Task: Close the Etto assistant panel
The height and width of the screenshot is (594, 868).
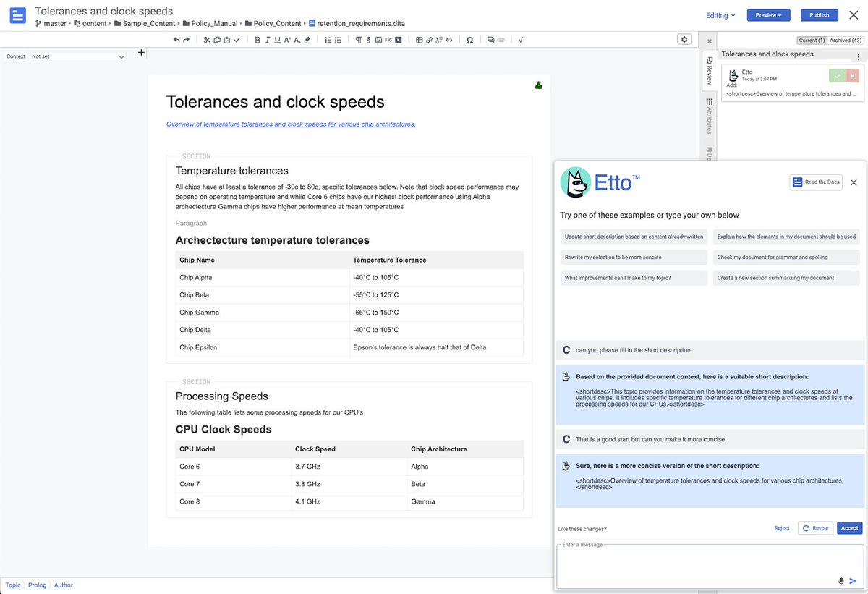Action: click(854, 183)
